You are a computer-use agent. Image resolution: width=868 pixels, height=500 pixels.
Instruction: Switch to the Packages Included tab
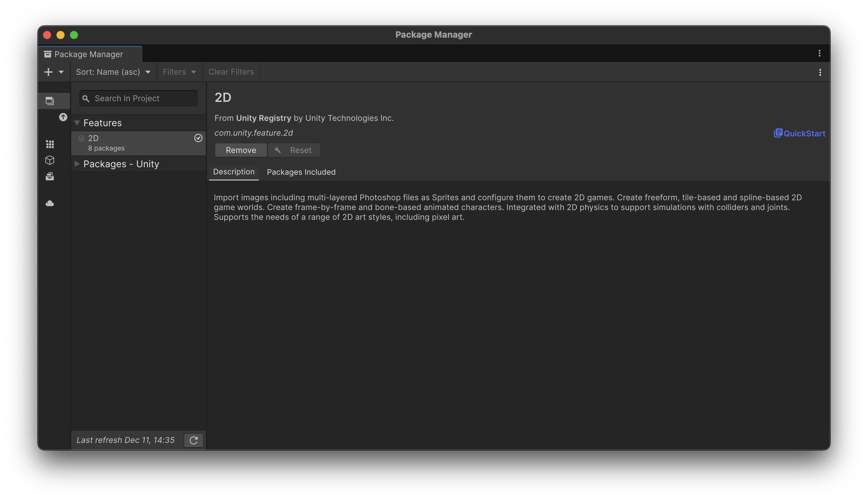tap(301, 172)
